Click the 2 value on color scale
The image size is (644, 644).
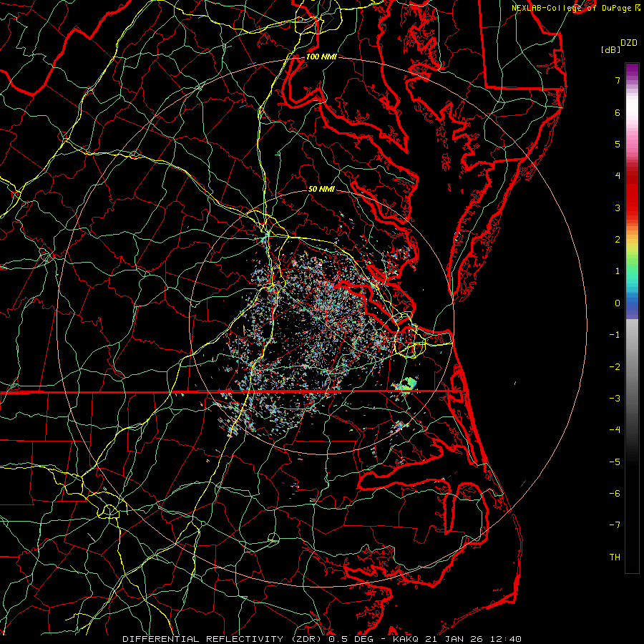618,240
